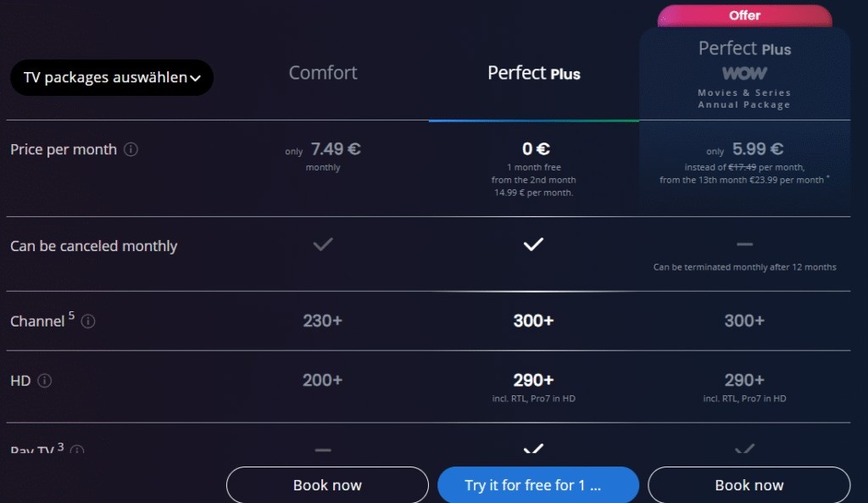
Task: Select the Perfect Plus column header
Action: tap(533, 74)
